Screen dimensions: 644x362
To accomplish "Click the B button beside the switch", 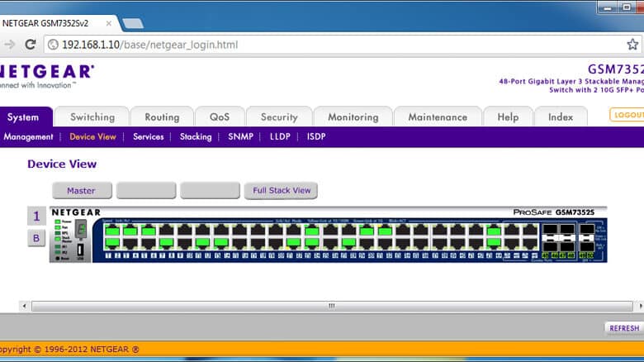I will pyautogui.click(x=36, y=238).
